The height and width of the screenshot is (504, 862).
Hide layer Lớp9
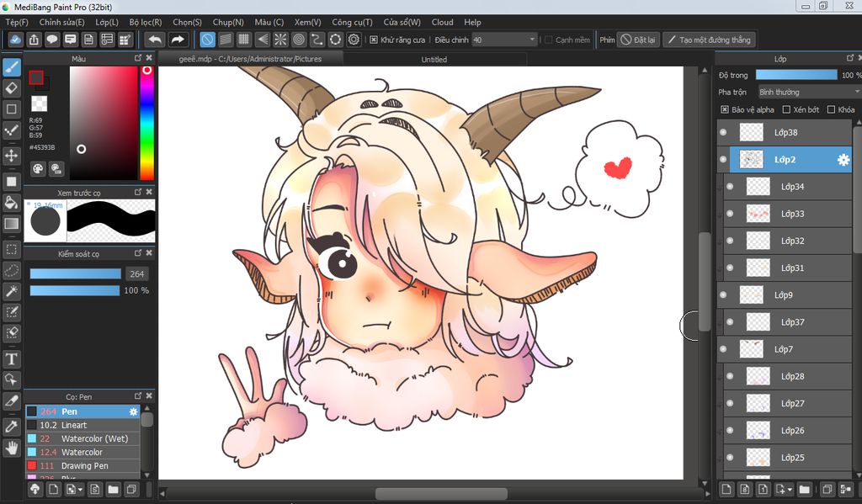(x=723, y=295)
